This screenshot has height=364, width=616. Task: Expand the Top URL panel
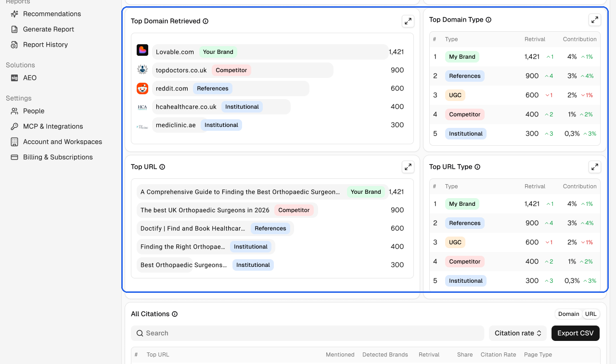coord(408,167)
